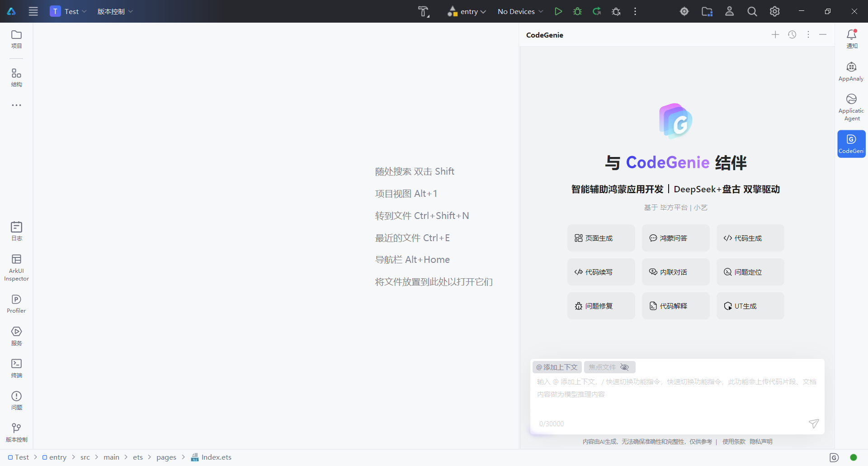Open the Terminal panel
The height and width of the screenshot is (466, 868).
click(x=17, y=368)
